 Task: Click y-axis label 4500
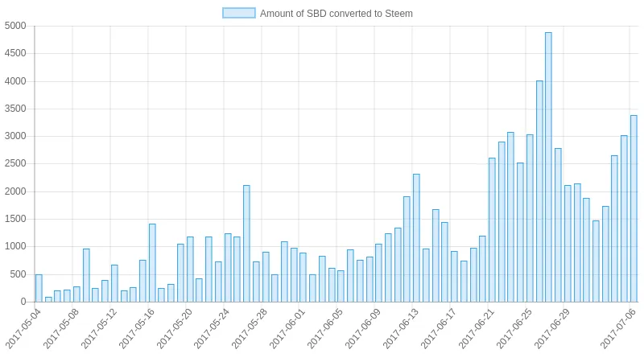point(15,53)
